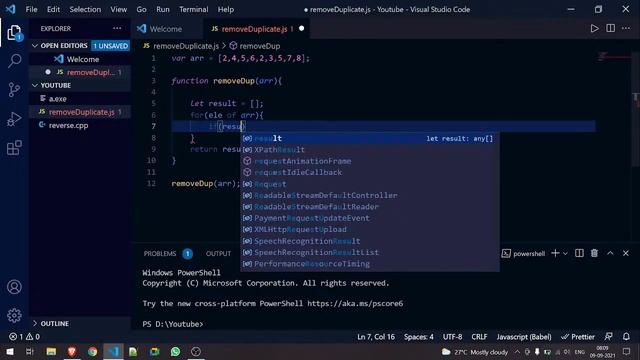640x360 pixels.
Task: Choose 'result' autocomplete suggestion
Action: tap(369, 138)
